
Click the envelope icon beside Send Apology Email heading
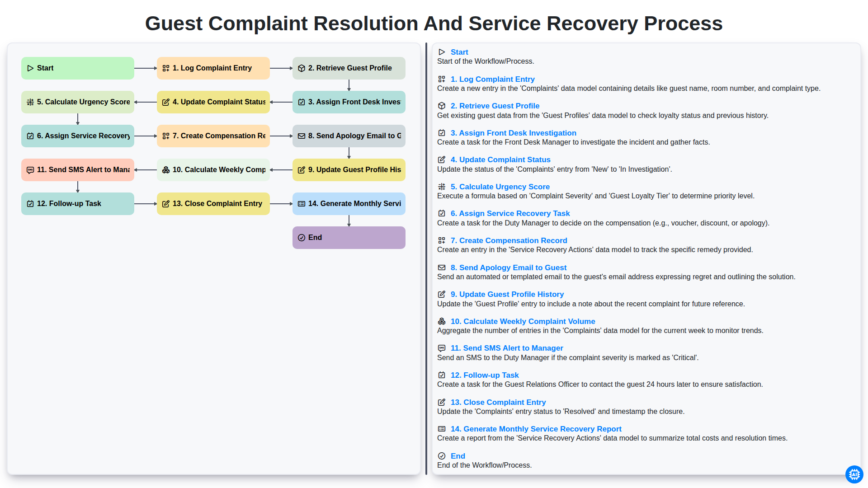tap(442, 267)
